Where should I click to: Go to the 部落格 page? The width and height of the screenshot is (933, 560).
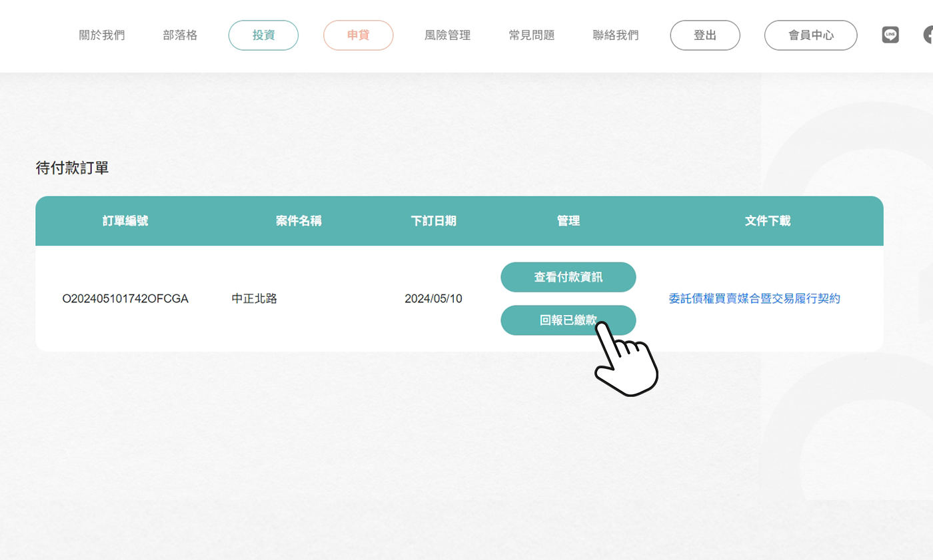tap(180, 35)
